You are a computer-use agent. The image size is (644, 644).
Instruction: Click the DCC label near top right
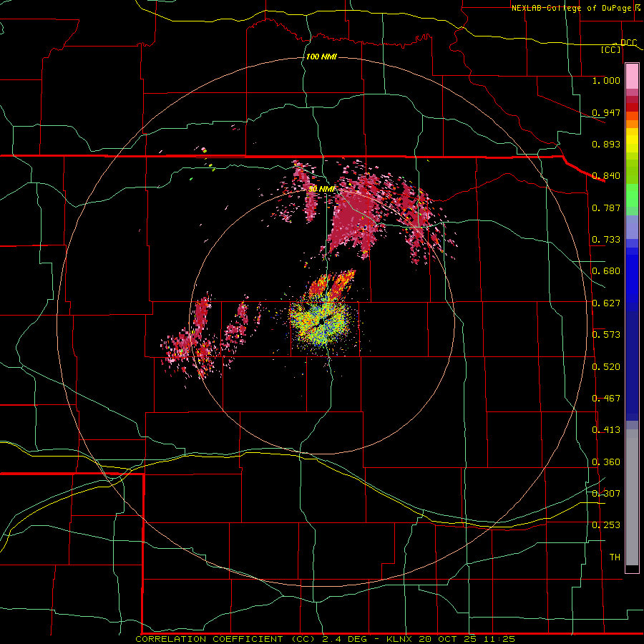[x=629, y=42]
